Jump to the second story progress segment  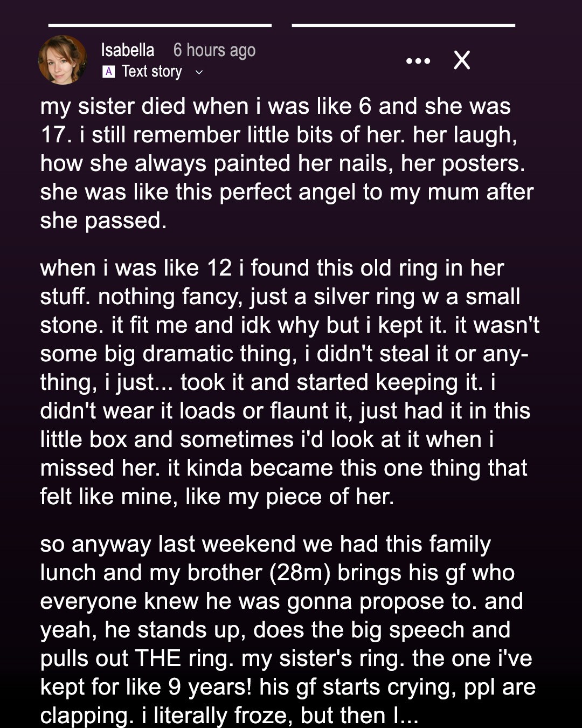pos(403,25)
